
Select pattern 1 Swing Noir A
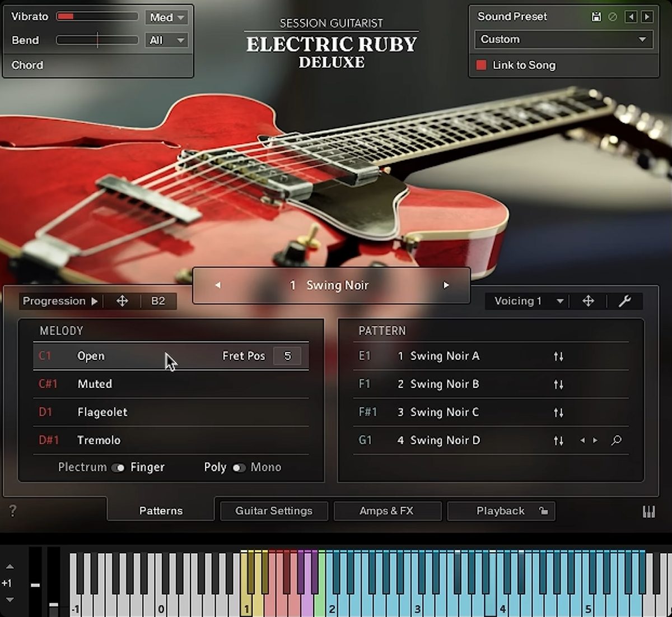(x=491, y=356)
